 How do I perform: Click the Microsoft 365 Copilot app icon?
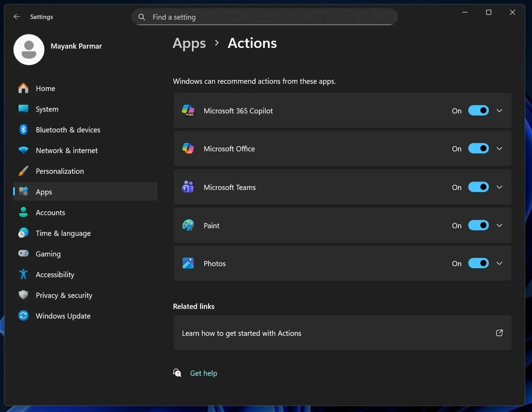(x=188, y=111)
